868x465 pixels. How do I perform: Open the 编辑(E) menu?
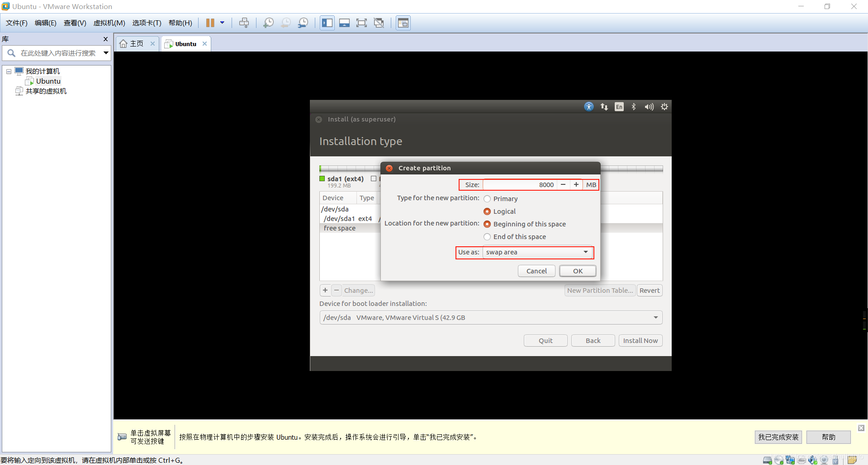pos(46,23)
